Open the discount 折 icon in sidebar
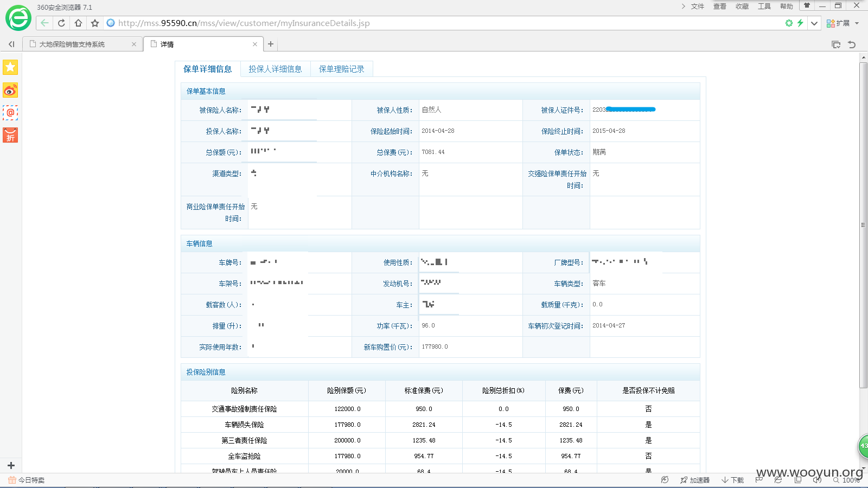Screen dimensions: 868x488 point(10,135)
